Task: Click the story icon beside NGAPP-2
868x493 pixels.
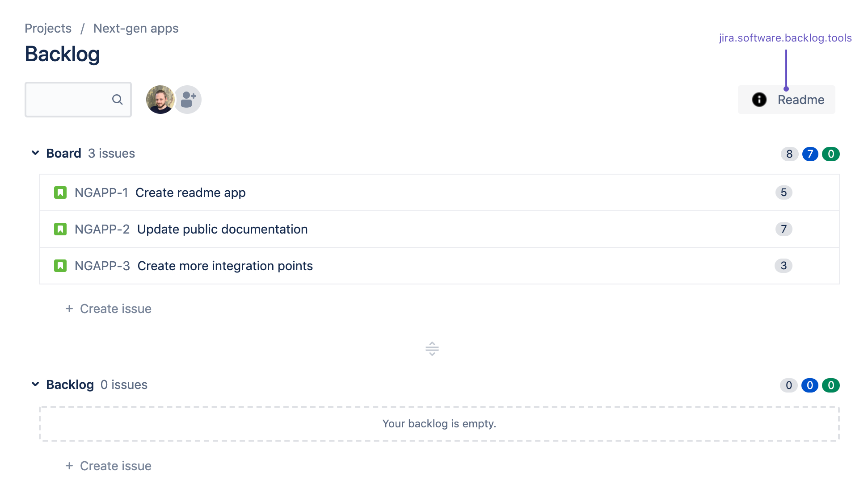Action: 60,229
